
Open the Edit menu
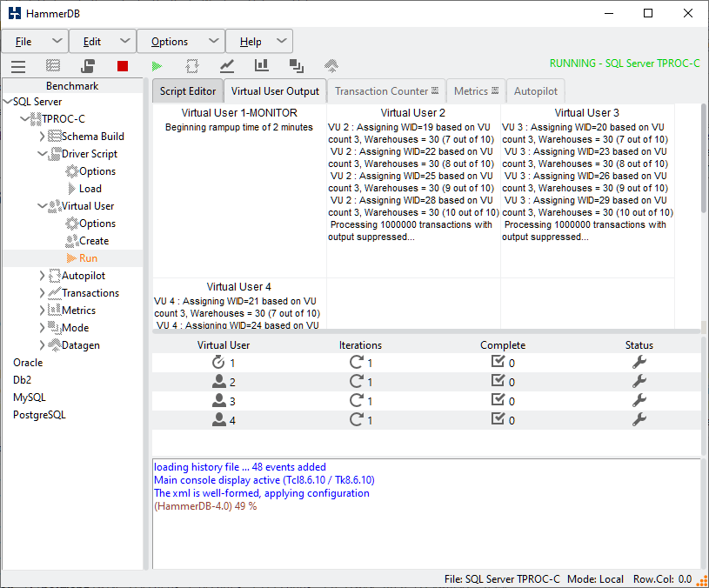(103, 42)
